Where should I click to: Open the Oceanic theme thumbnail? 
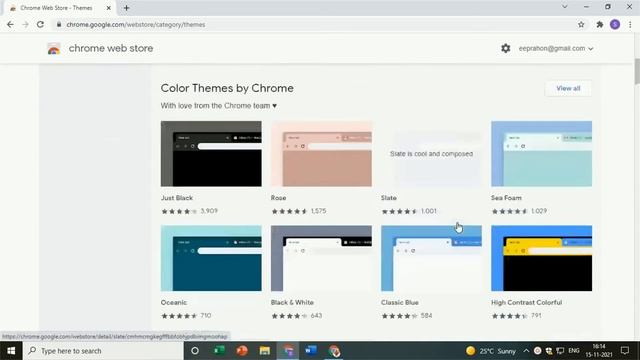pos(211,258)
